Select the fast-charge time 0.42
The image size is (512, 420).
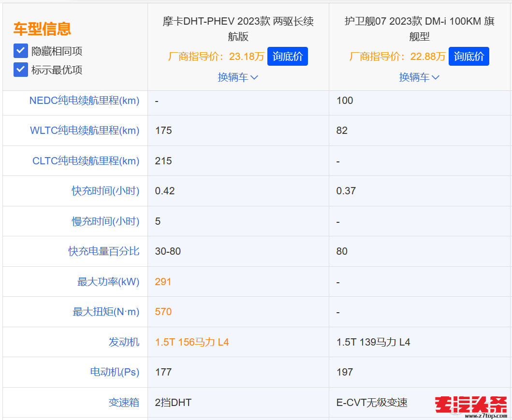165,191
